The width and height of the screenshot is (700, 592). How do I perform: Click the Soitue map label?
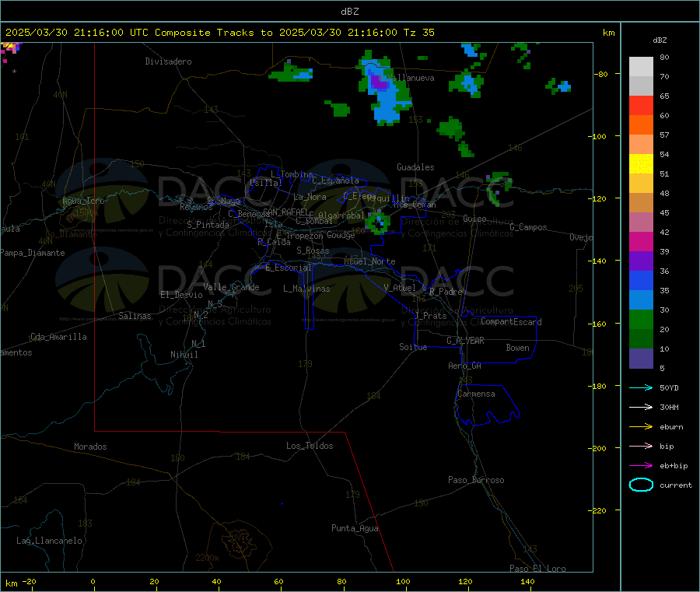click(413, 347)
